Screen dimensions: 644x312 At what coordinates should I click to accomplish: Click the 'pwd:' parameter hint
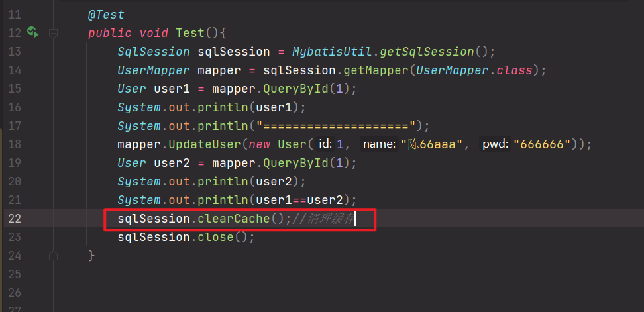(x=494, y=144)
